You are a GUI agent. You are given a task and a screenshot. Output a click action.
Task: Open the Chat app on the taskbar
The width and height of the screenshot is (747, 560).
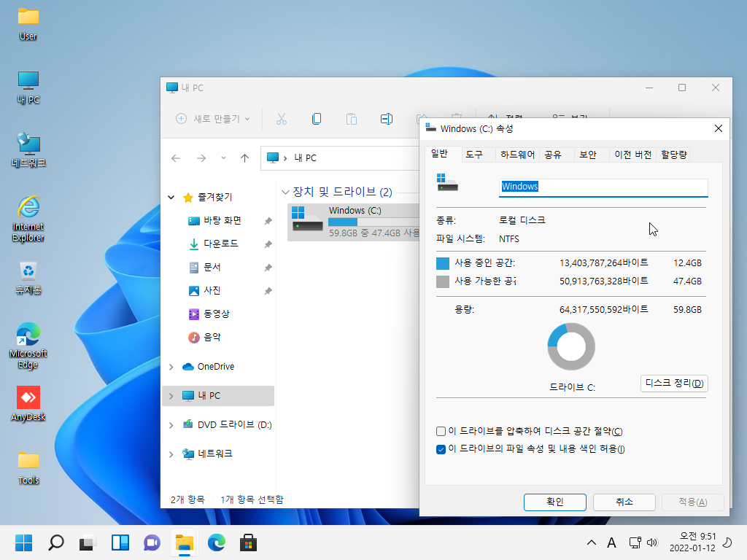pyautogui.click(x=152, y=542)
